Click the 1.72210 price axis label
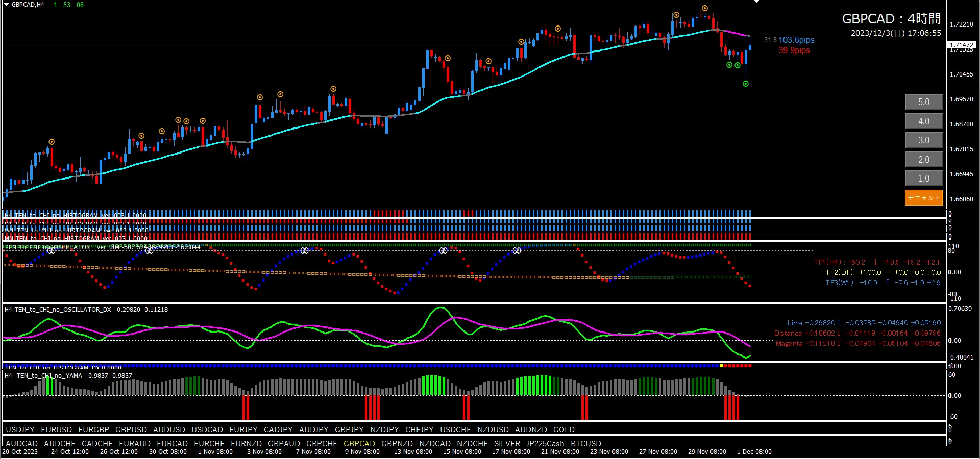 click(962, 24)
